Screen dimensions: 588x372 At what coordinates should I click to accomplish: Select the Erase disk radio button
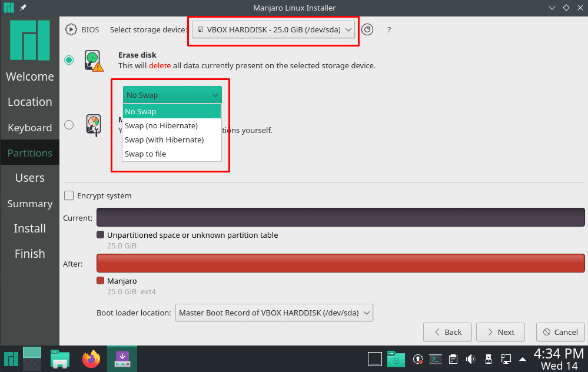click(68, 60)
